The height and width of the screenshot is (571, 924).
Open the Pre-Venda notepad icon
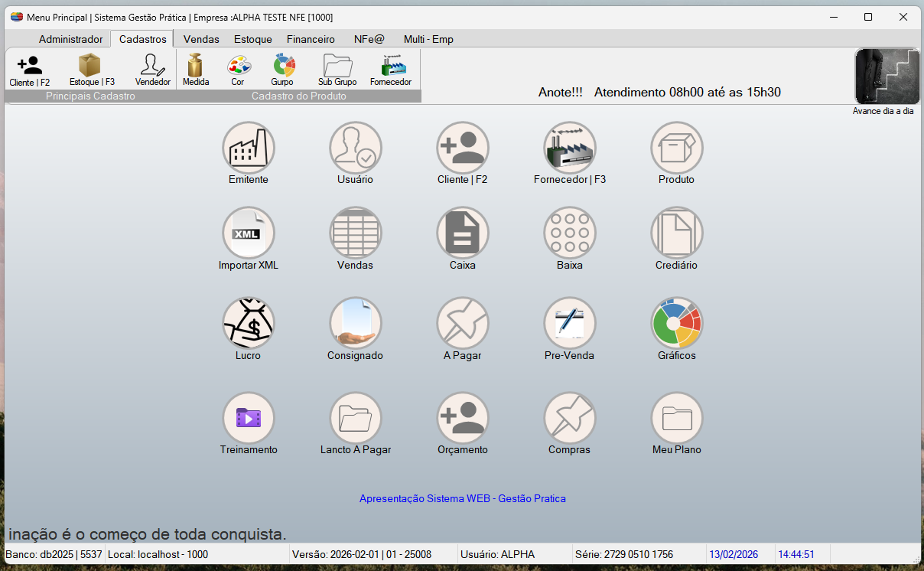pyautogui.click(x=570, y=324)
